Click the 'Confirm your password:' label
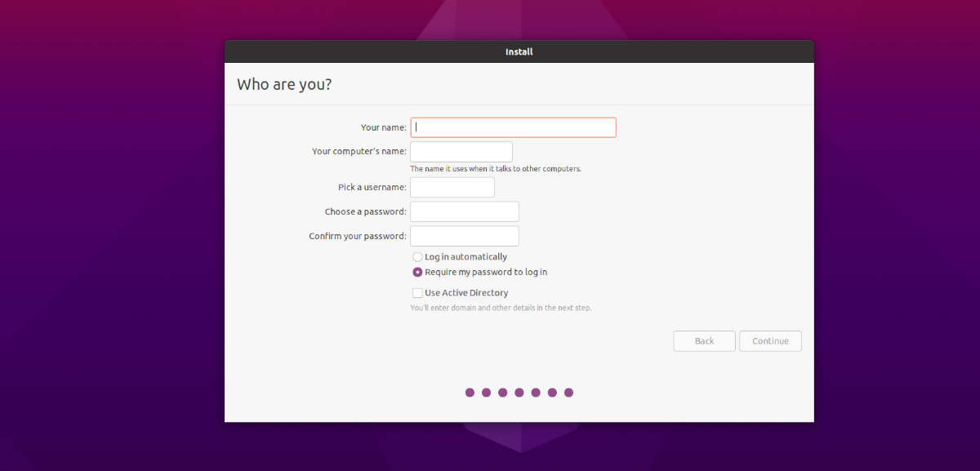The height and width of the screenshot is (471, 980). tap(358, 237)
